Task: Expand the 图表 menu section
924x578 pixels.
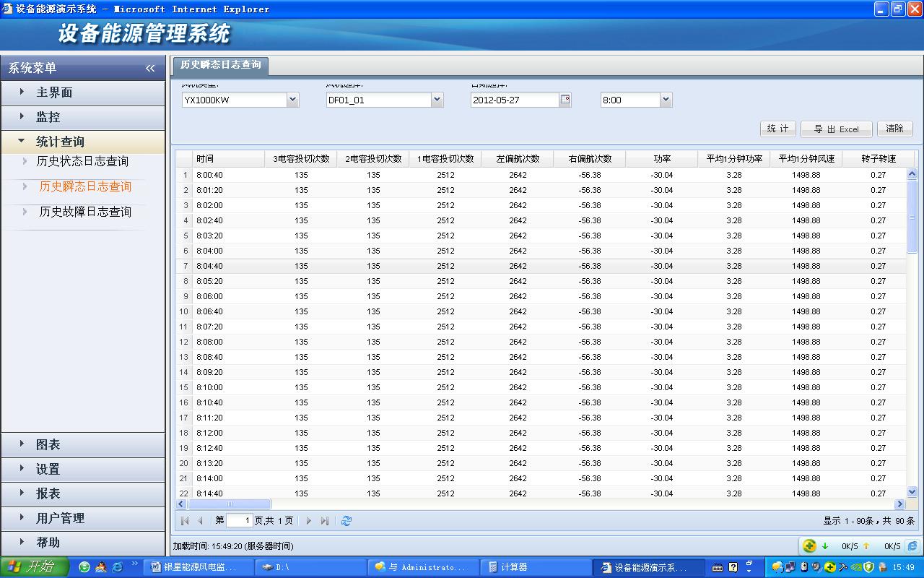Action: tap(48, 445)
